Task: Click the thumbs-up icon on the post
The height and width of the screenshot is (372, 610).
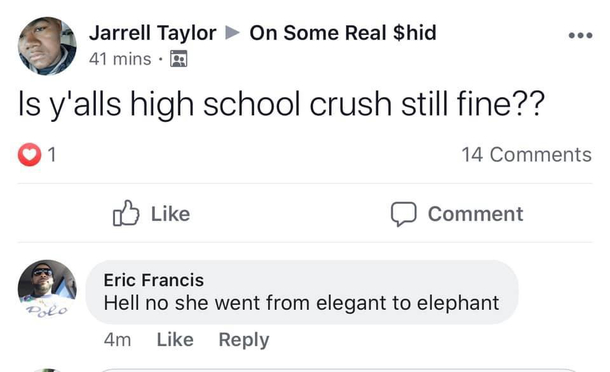Action: 126,213
